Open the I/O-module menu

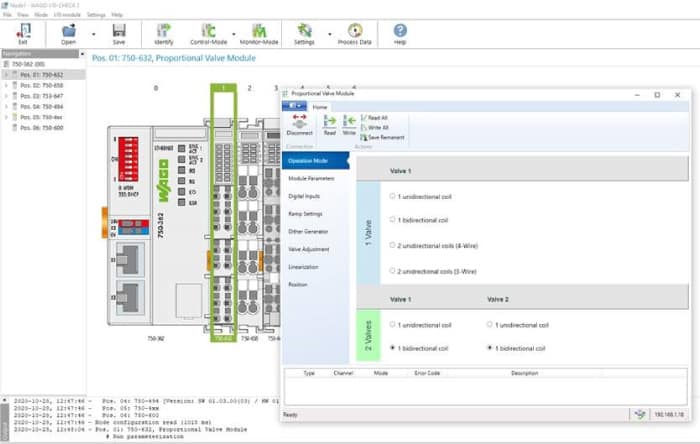click(66, 15)
